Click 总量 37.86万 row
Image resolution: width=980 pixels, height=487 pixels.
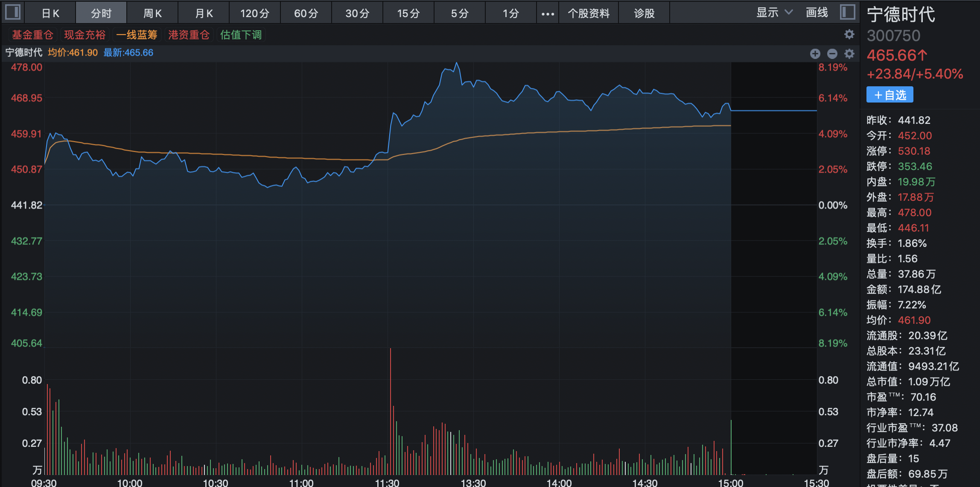point(901,274)
